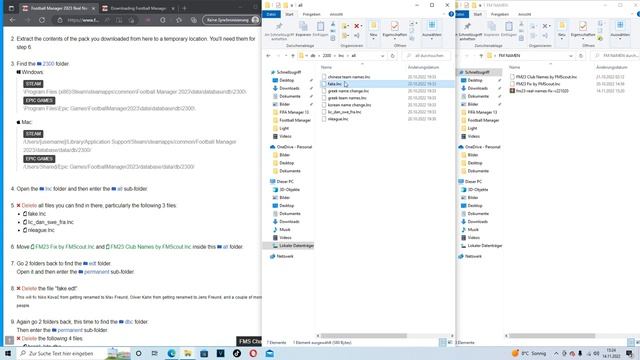Open Freigeben tab in 'all' window

pos(311,14)
